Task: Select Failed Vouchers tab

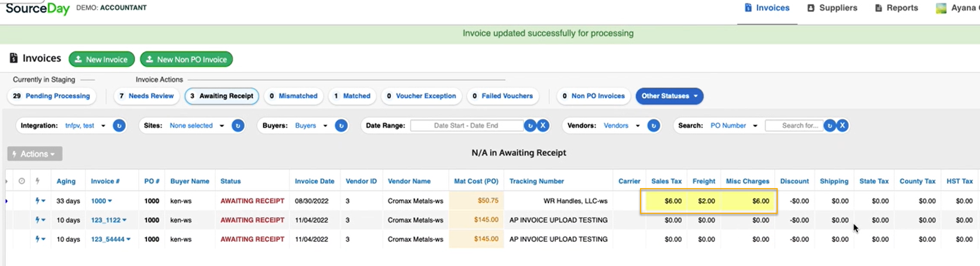Action: pos(503,96)
